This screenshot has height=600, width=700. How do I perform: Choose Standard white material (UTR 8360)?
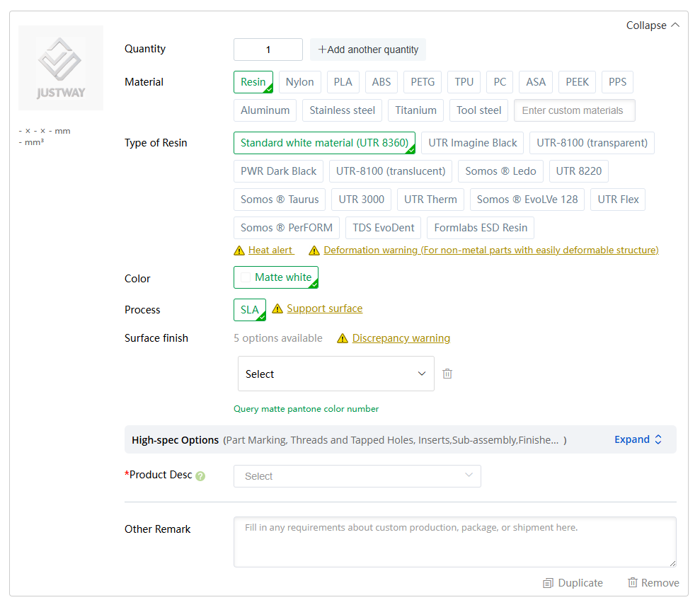[324, 143]
